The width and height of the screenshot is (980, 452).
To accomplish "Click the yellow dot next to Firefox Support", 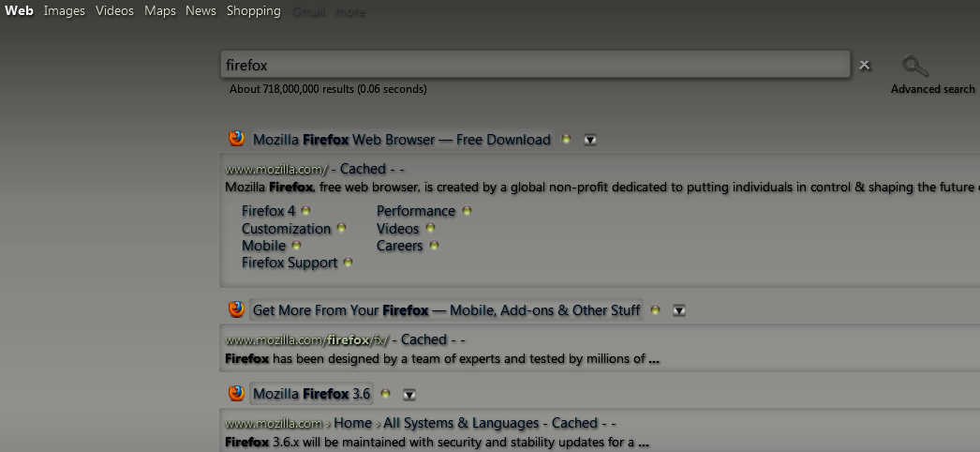I will [x=349, y=262].
